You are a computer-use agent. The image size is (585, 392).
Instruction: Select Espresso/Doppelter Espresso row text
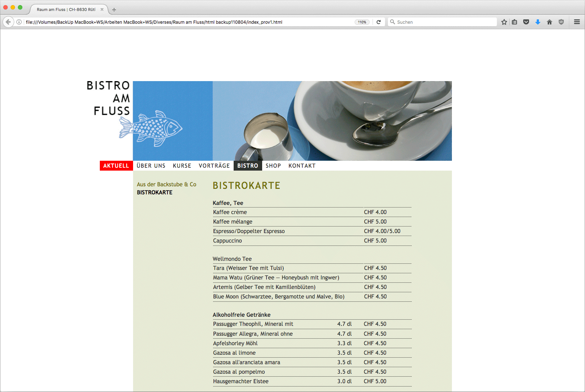click(x=249, y=231)
